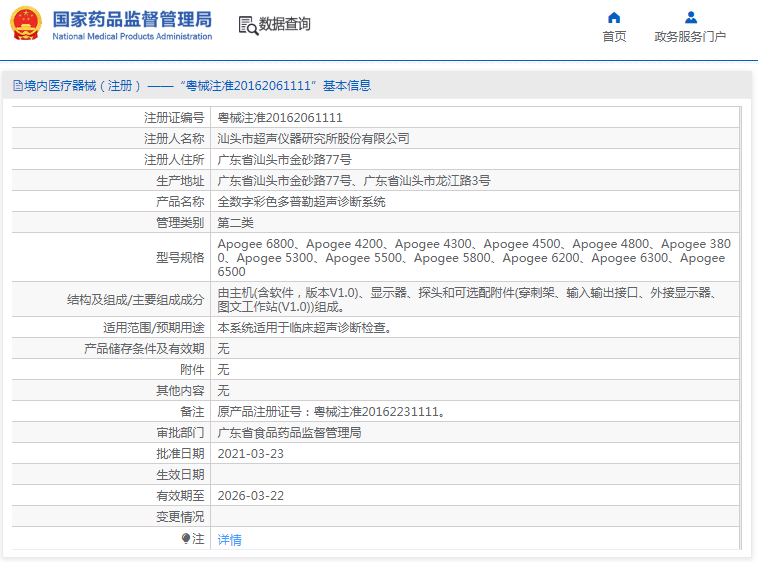Viewport: 758px width, 562px height.
Task: Select registration number 粤械注准20162061111 cell
Action: click(475, 117)
